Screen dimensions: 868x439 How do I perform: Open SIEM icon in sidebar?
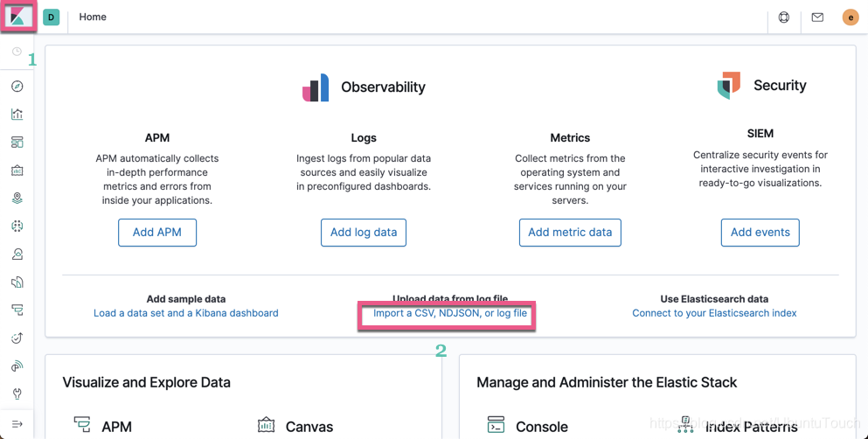tap(17, 366)
